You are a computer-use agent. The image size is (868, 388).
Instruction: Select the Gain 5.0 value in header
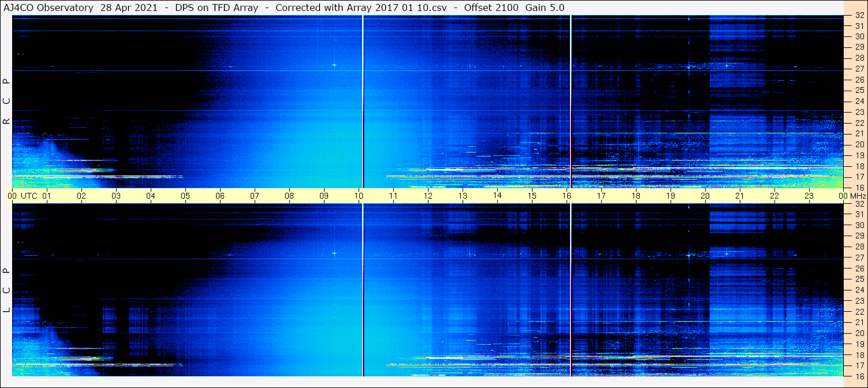coord(545,8)
